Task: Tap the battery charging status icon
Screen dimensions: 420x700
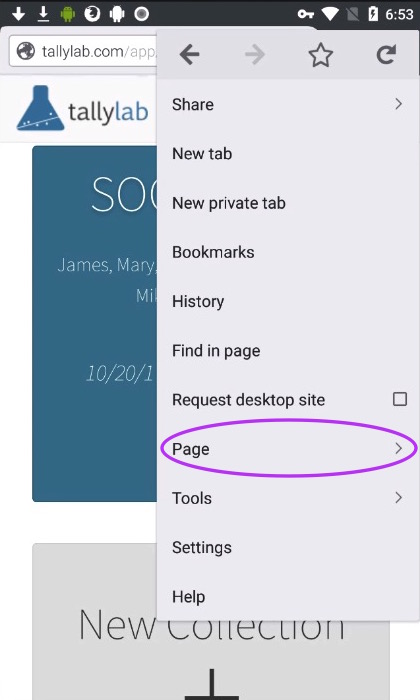Action: click(x=373, y=14)
